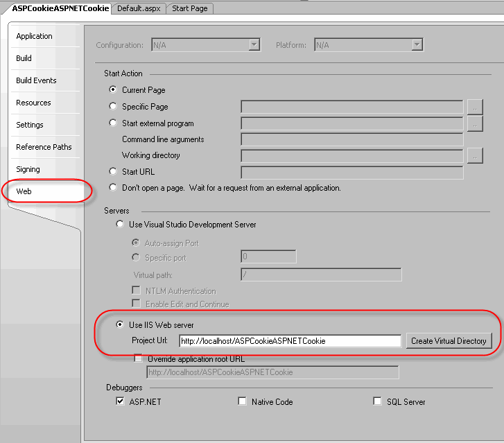
Task: Click the Project Url text field
Action: click(x=289, y=341)
